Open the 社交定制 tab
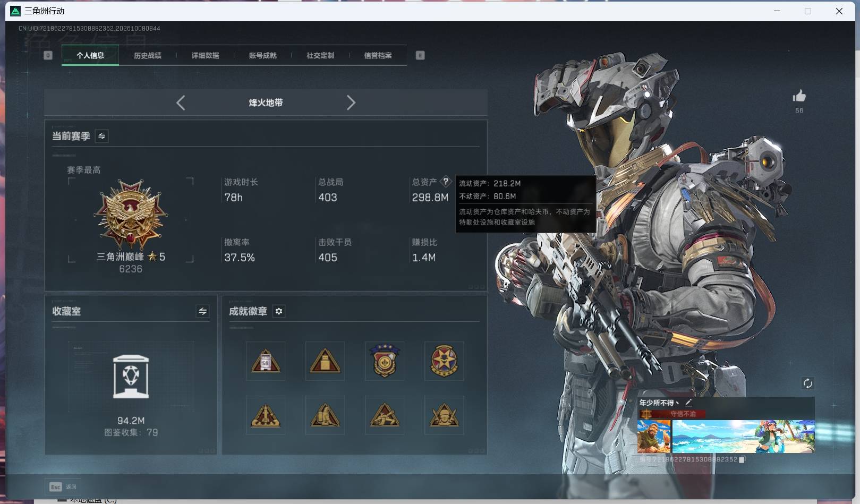 coord(320,55)
